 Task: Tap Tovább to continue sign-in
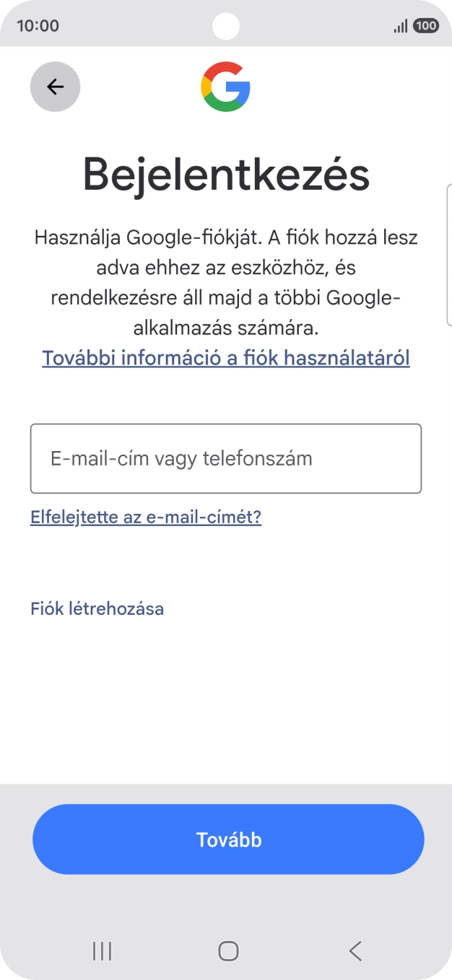click(x=227, y=839)
